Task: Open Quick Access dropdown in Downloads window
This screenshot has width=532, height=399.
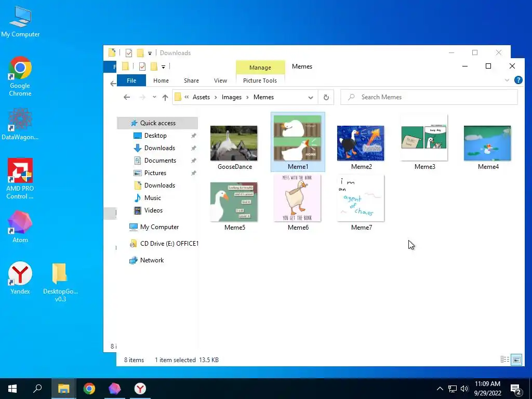Action: click(x=150, y=54)
